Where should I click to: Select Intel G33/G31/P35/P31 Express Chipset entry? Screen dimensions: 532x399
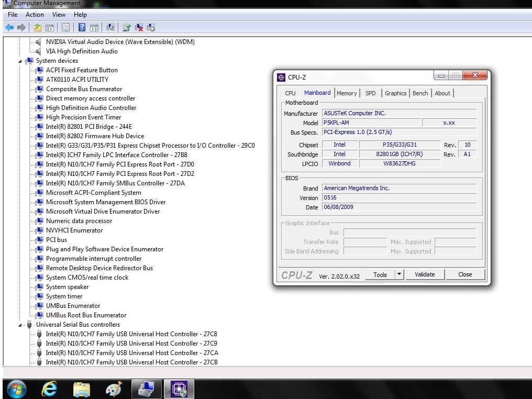150,146
